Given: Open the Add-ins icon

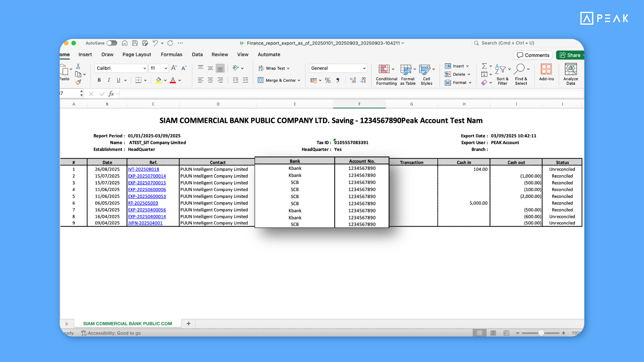Looking at the screenshot, I should pos(546,69).
